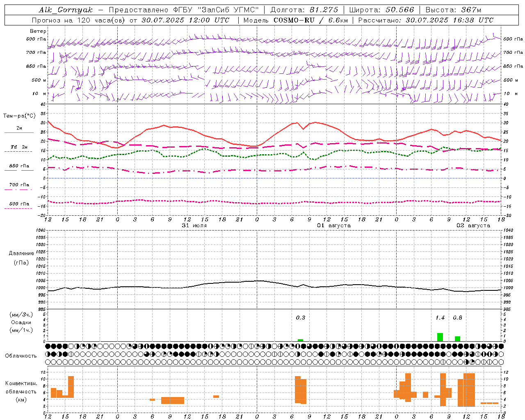This screenshot has height=420, width=525.
Task: Click the green precipitation bar under 0.8
Action: tap(457, 339)
